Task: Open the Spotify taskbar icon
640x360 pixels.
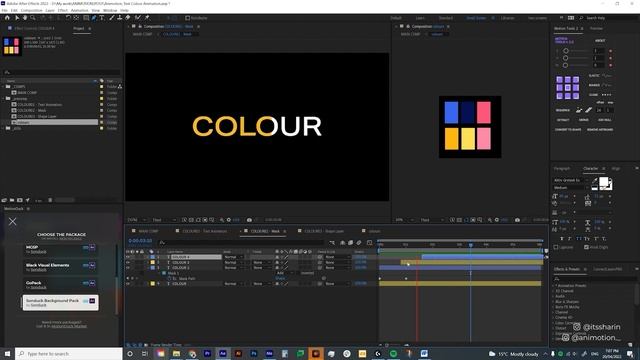Action: click(x=393, y=353)
